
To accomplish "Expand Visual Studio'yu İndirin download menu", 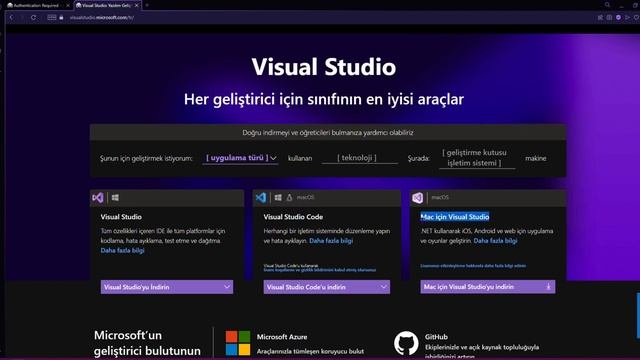I will point(167,287).
